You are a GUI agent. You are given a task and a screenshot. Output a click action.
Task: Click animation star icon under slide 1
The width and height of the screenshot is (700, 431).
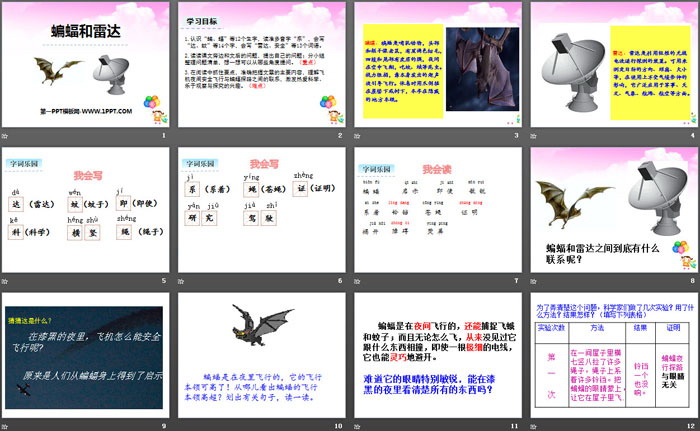tap(5, 135)
